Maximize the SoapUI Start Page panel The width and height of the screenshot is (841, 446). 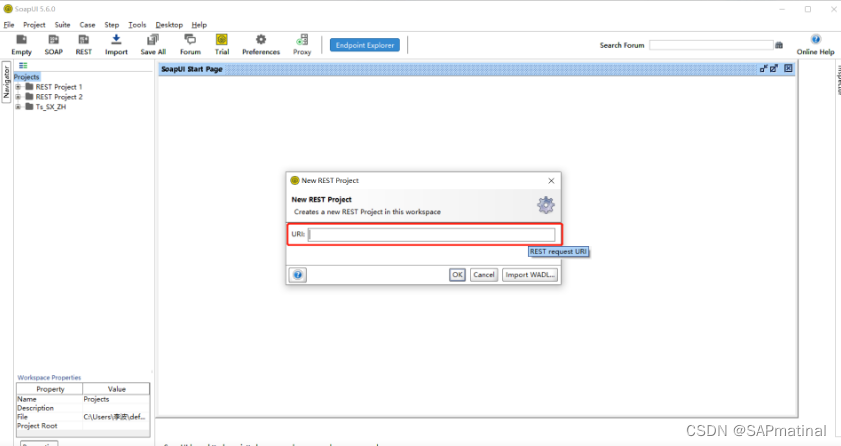774,69
